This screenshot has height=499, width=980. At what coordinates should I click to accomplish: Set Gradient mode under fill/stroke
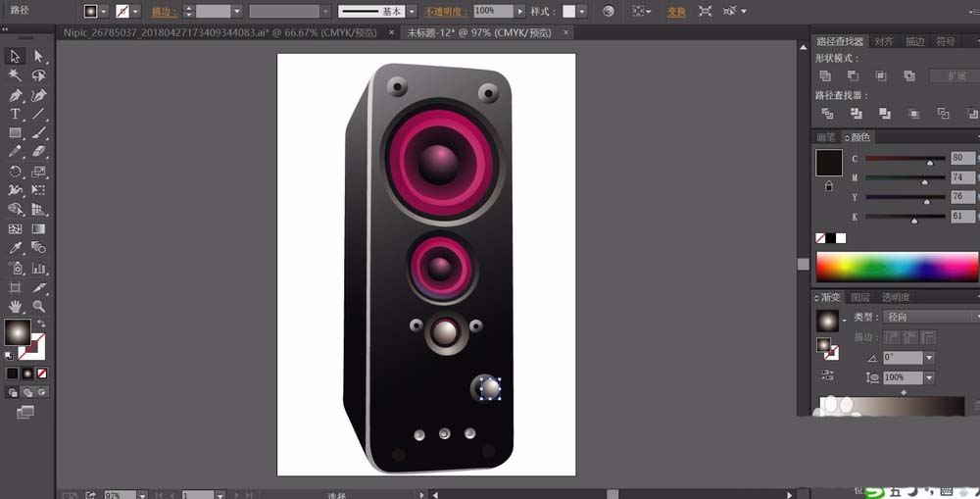[27, 374]
